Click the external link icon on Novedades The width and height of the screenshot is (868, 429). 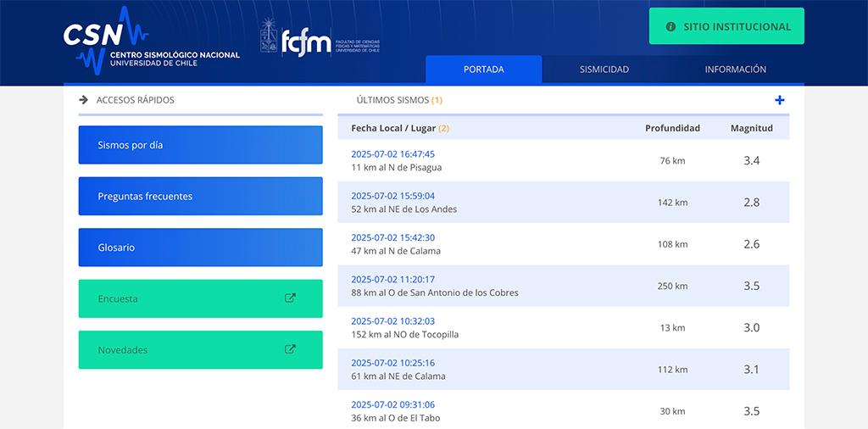pyautogui.click(x=290, y=349)
